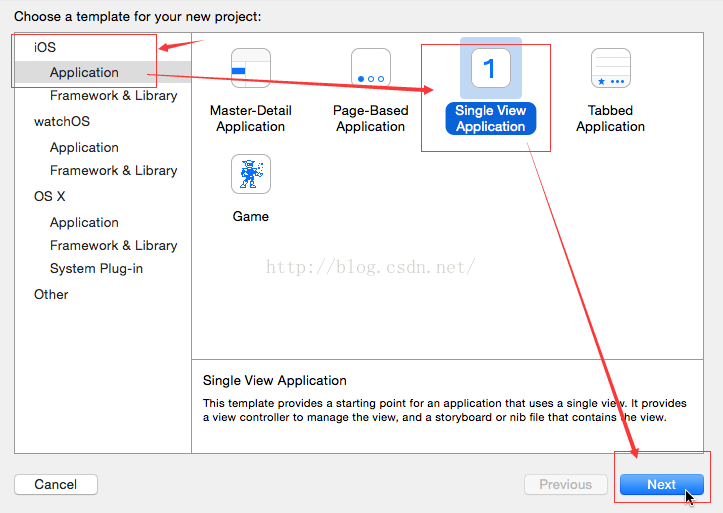Viewport: 723px width, 513px height.
Task: Click the Master-Detail Application label text
Action: pos(250,118)
